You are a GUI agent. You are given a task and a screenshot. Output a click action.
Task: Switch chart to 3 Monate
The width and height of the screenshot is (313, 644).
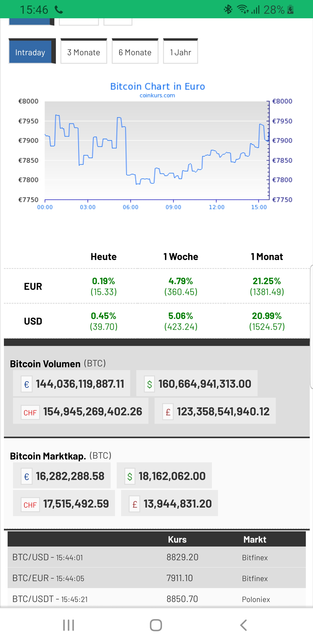click(84, 52)
